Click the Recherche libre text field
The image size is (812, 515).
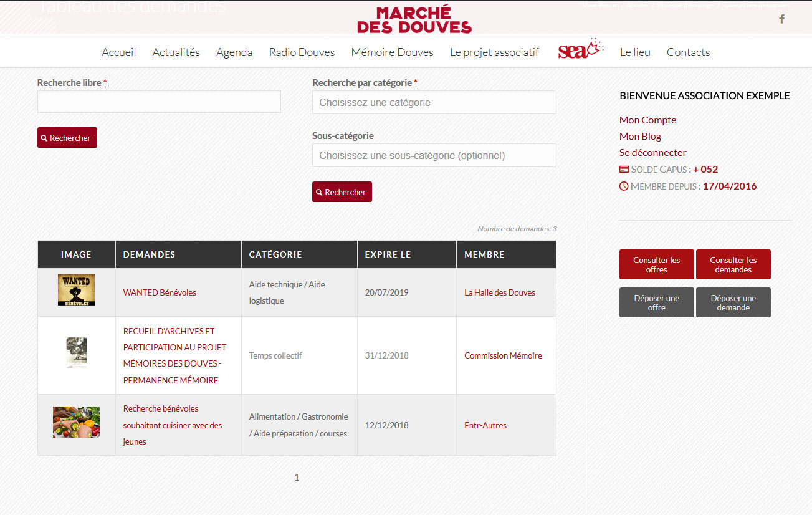point(159,102)
